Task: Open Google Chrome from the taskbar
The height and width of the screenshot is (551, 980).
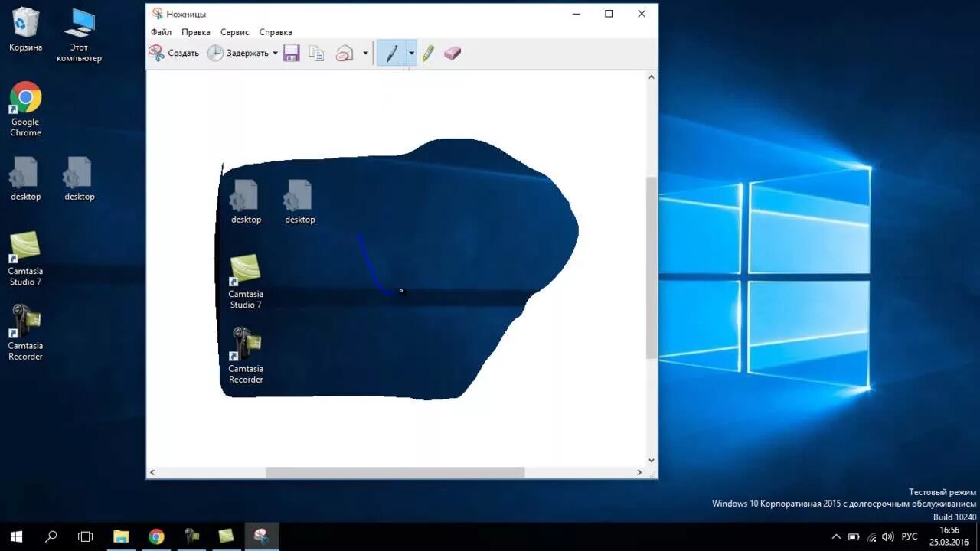Action: click(156, 536)
